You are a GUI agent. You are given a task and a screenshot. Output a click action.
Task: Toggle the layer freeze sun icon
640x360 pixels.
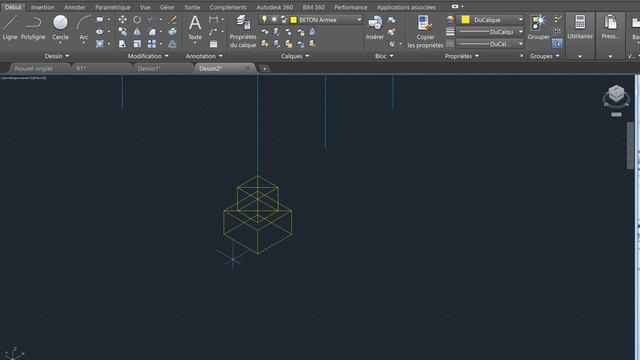coord(274,20)
